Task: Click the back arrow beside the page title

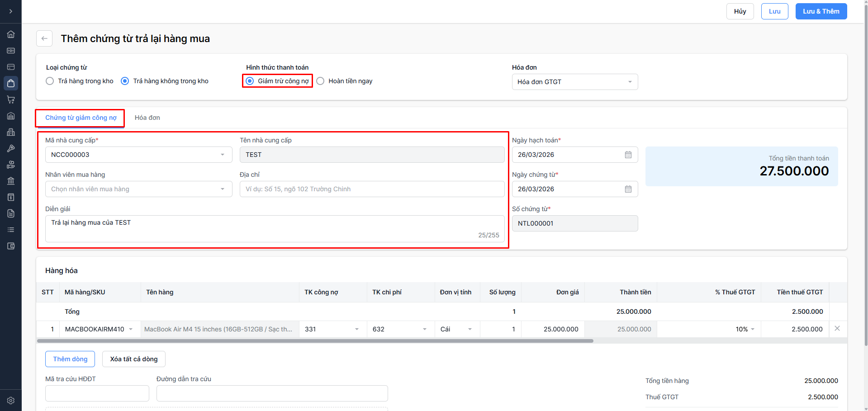Action: click(44, 38)
